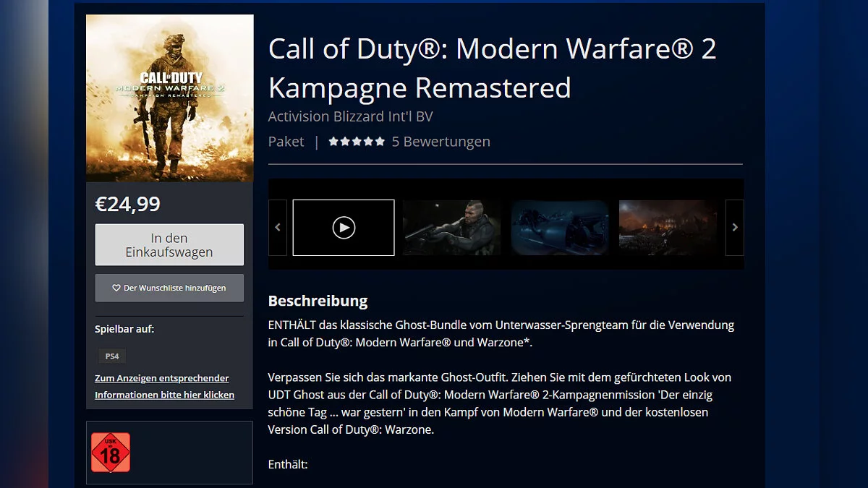868x488 pixels.
Task: Click the five-star rating icons
Action: click(x=357, y=142)
